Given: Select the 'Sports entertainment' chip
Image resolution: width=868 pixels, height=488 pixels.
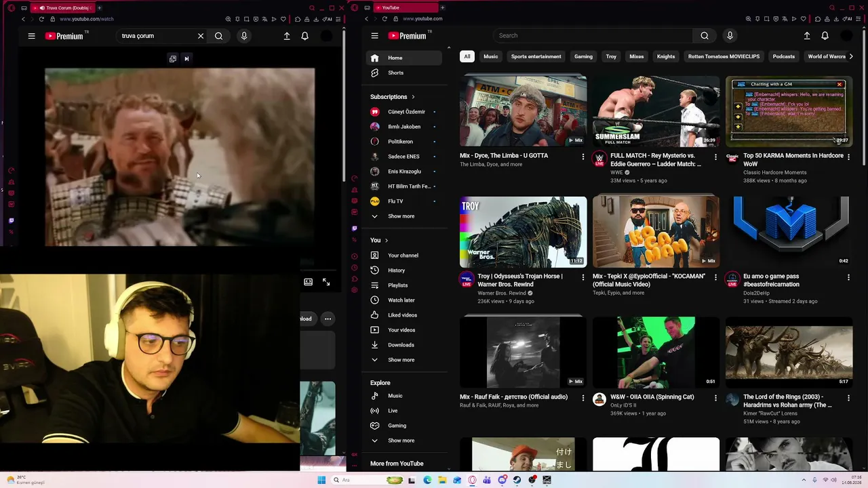Looking at the screenshot, I should (536, 56).
